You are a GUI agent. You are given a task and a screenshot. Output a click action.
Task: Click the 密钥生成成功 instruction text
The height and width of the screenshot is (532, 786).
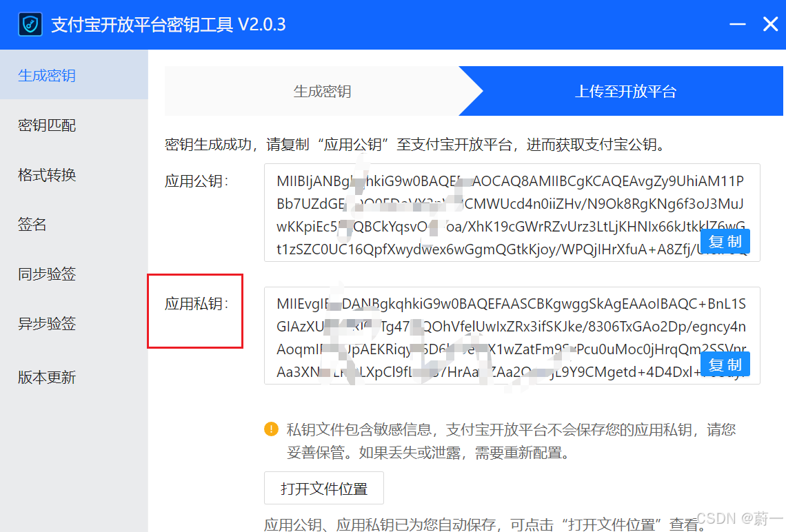[x=415, y=145]
